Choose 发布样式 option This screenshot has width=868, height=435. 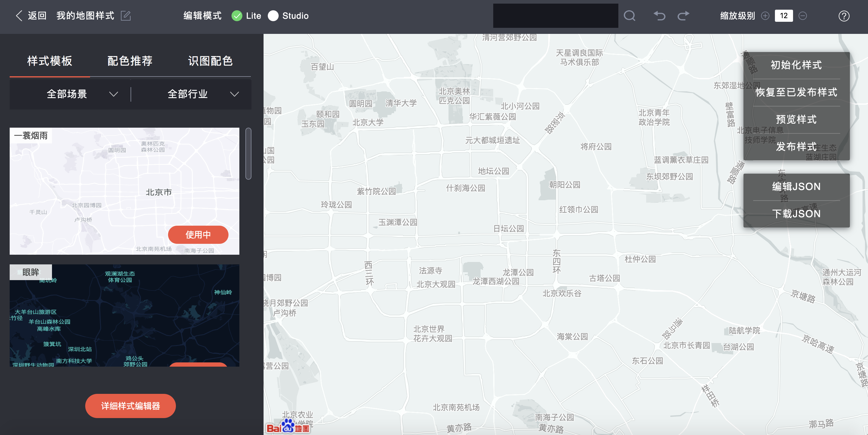point(796,147)
